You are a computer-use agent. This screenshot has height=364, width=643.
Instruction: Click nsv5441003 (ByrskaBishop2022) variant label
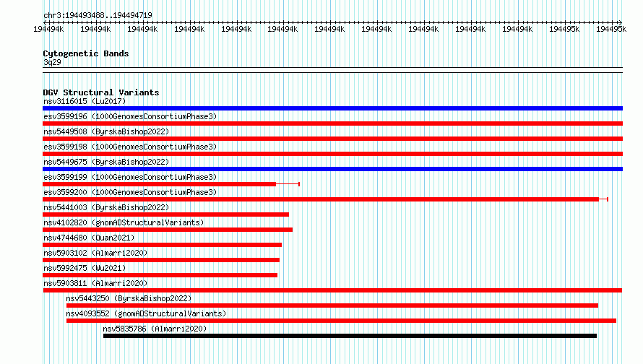coord(106,207)
